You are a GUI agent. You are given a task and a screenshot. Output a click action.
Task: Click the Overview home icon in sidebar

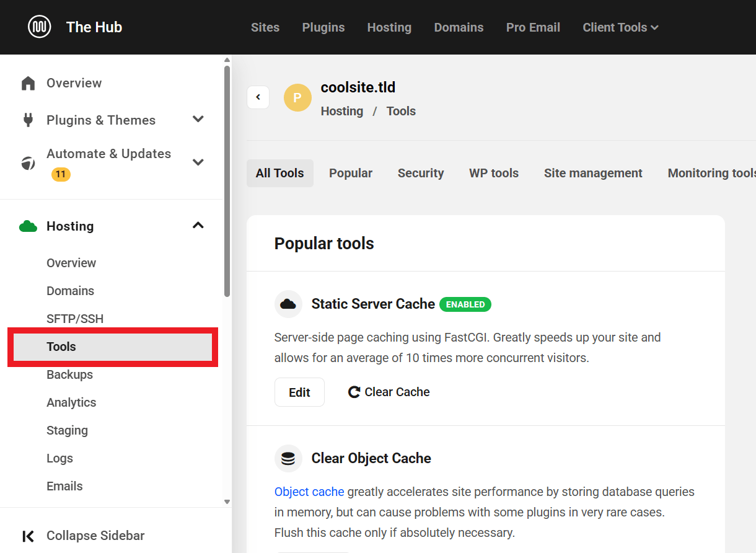pos(28,83)
